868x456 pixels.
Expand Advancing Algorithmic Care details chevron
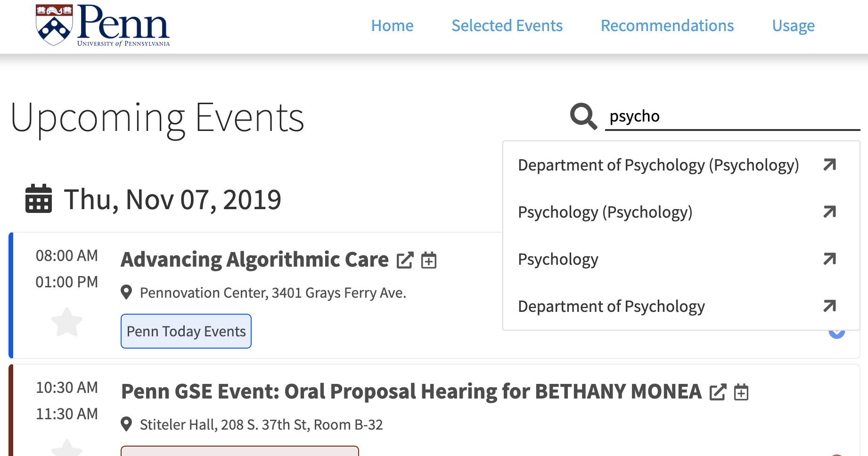pyautogui.click(x=837, y=334)
